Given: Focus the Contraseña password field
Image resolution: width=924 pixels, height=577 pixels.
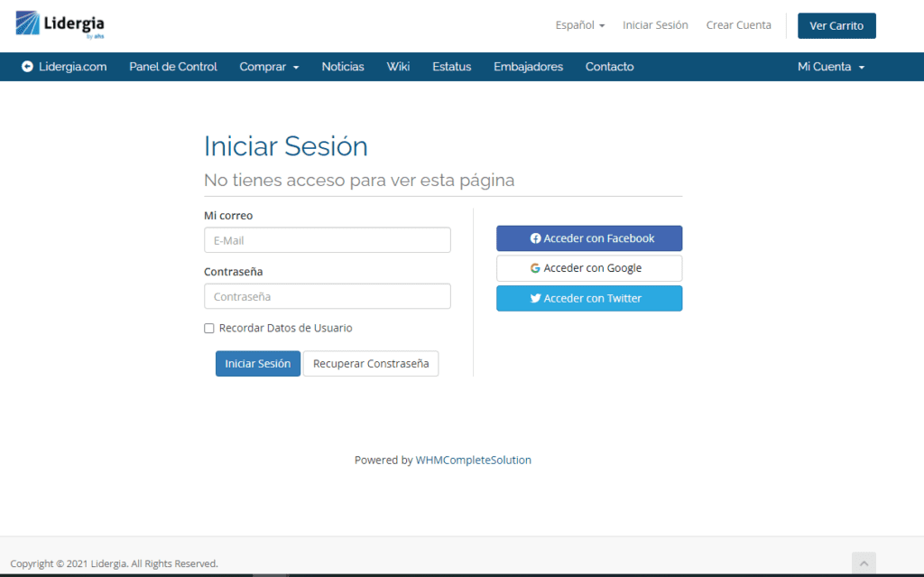Looking at the screenshot, I should click(328, 296).
